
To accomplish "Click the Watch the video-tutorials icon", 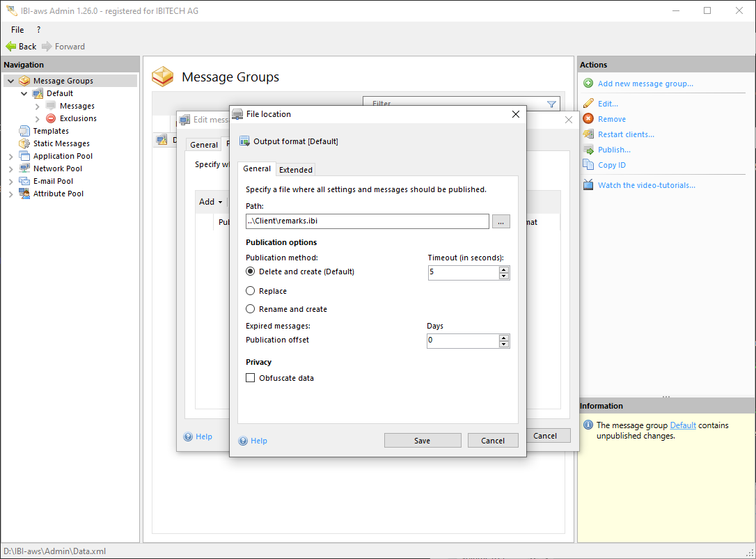I will pos(588,185).
